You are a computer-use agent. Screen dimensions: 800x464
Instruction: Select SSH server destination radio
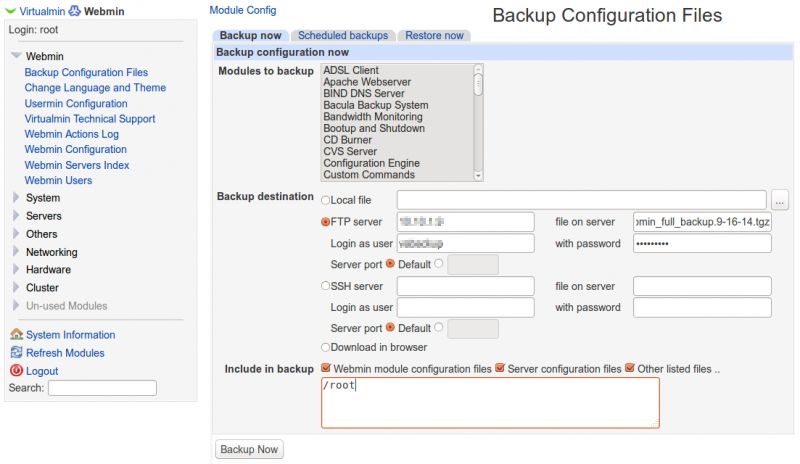tap(325, 286)
